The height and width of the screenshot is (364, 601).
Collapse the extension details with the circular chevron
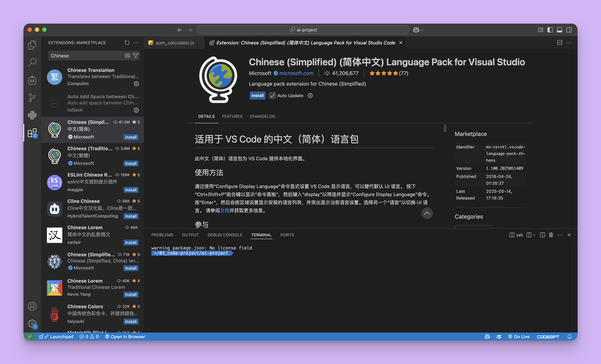427,213
